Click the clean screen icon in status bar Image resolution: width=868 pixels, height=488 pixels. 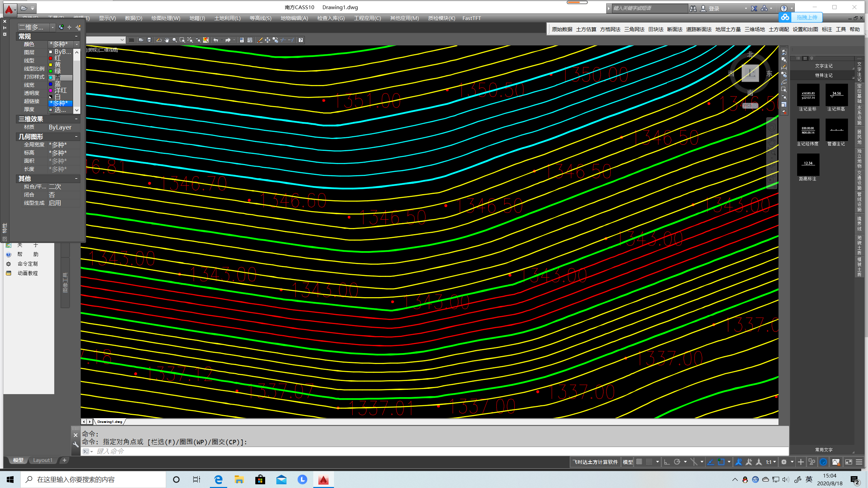click(849, 462)
